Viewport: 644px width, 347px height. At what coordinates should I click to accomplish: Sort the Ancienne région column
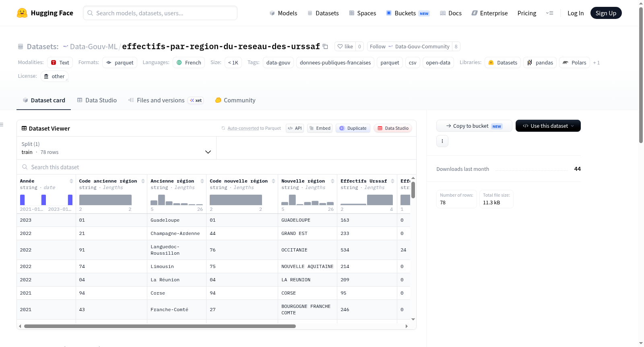202,181
